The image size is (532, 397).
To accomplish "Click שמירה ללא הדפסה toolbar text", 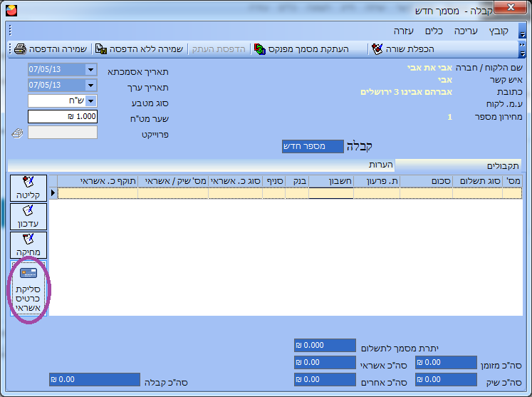I will [x=146, y=49].
